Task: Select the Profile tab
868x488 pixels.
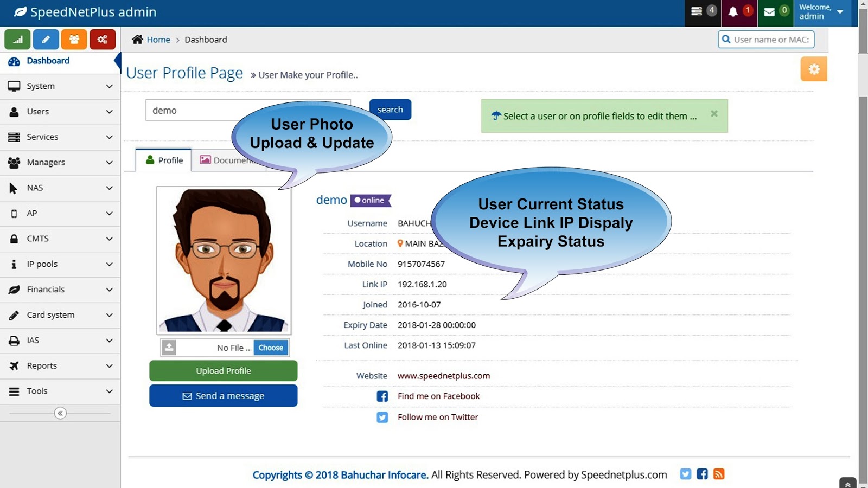Action: pyautogui.click(x=164, y=160)
